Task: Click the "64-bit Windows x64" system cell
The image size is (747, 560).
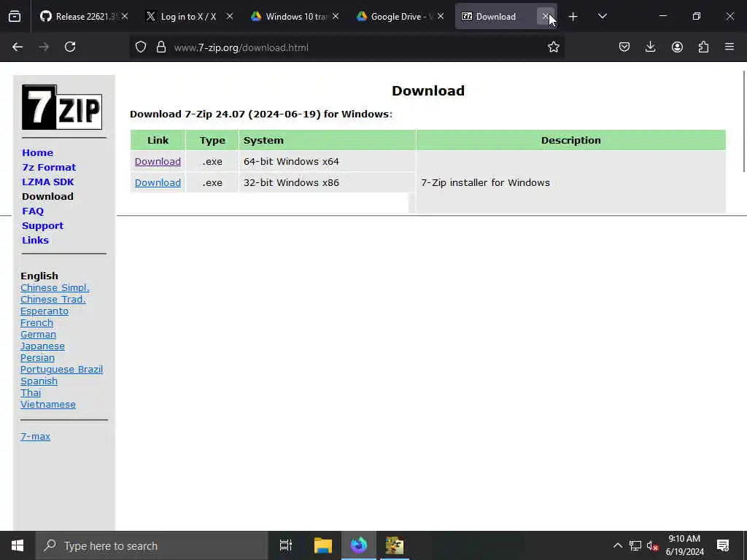Action: coord(327,161)
